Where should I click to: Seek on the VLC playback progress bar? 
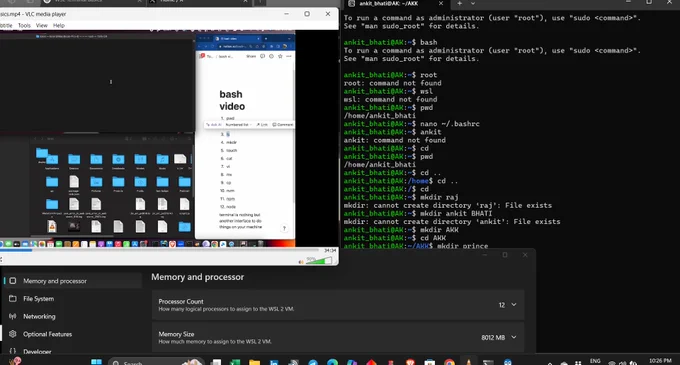[160, 250]
